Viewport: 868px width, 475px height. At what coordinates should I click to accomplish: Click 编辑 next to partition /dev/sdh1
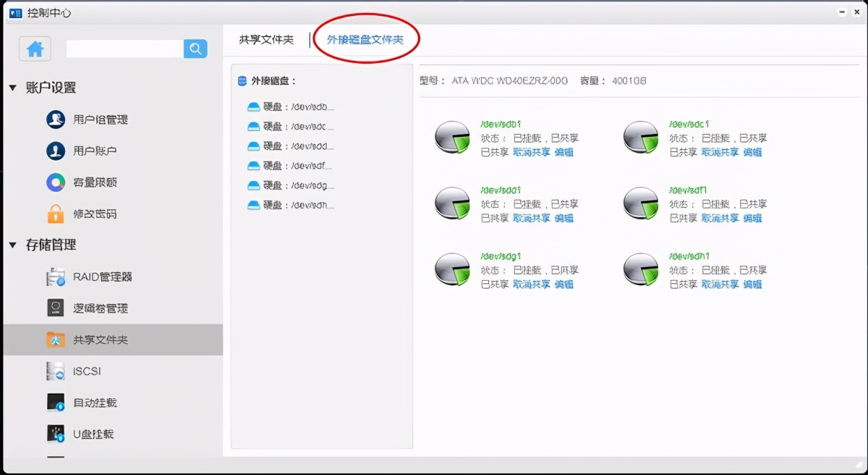[x=754, y=285]
